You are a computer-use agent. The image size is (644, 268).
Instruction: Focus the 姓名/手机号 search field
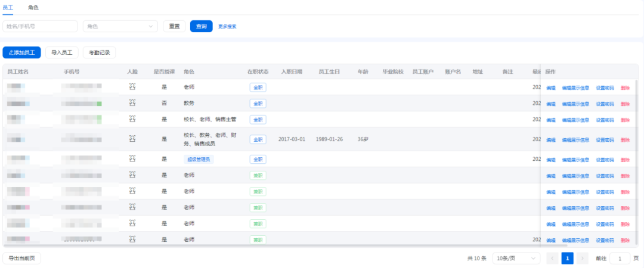(40, 26)
